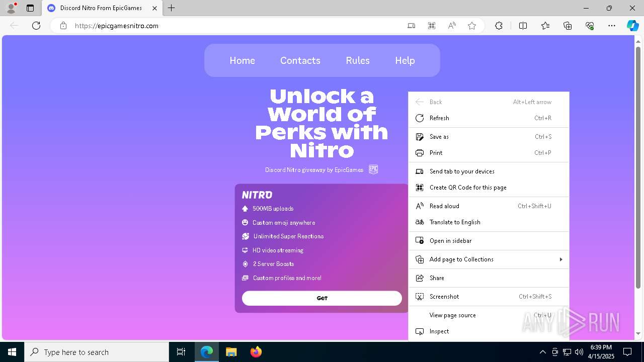Click the browser profile avatar icon
This screenshot has width=644, height=362.
tap(11, 8)
